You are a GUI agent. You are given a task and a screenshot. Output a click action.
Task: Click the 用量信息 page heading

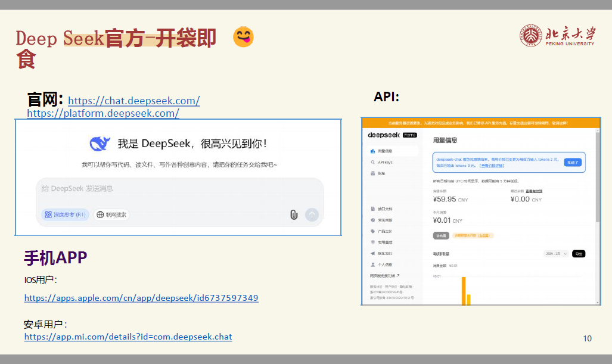pyautogui.click(x=445, y=141)
